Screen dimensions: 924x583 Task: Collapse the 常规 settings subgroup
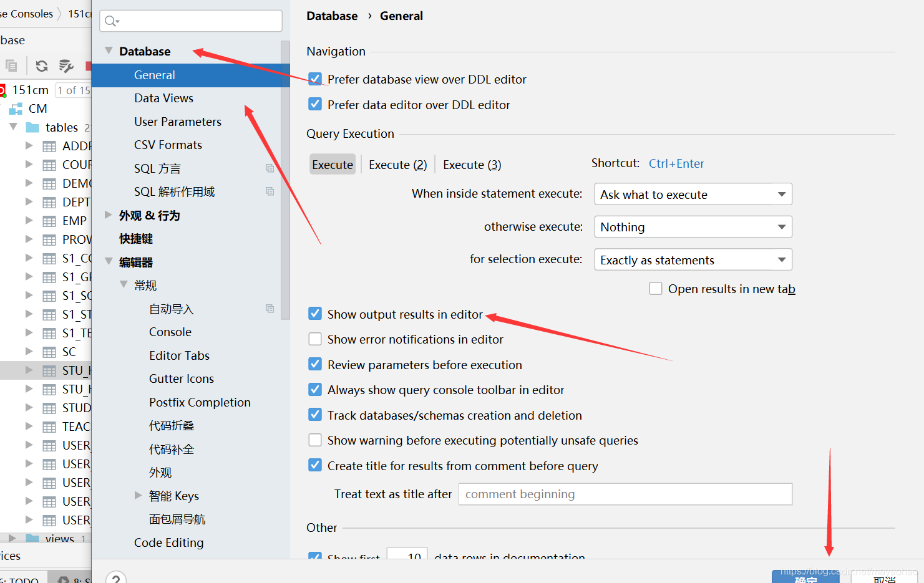[124, 284]
